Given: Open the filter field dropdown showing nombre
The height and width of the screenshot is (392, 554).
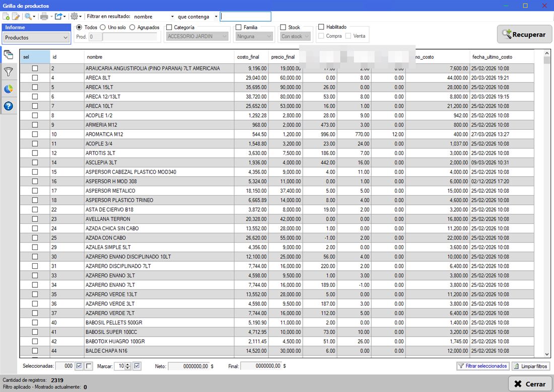Looking at the screenshot, I should pos(154,17).
